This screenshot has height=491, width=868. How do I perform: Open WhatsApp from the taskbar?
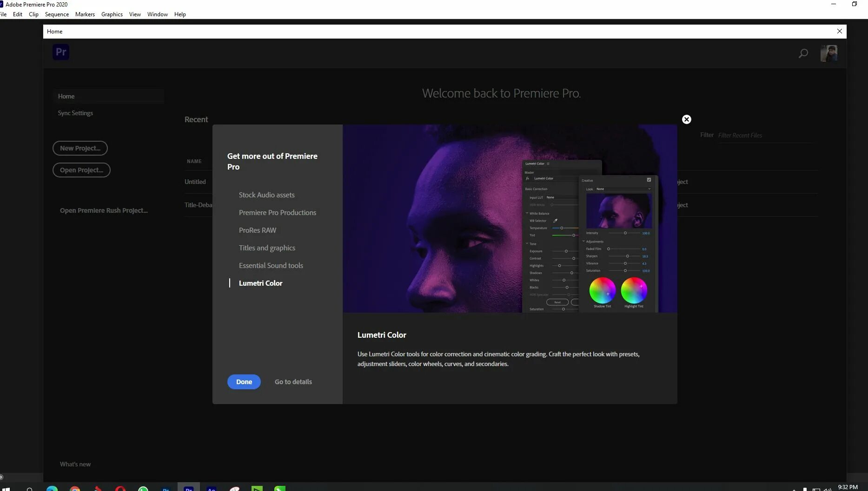[x=143, y=489]
